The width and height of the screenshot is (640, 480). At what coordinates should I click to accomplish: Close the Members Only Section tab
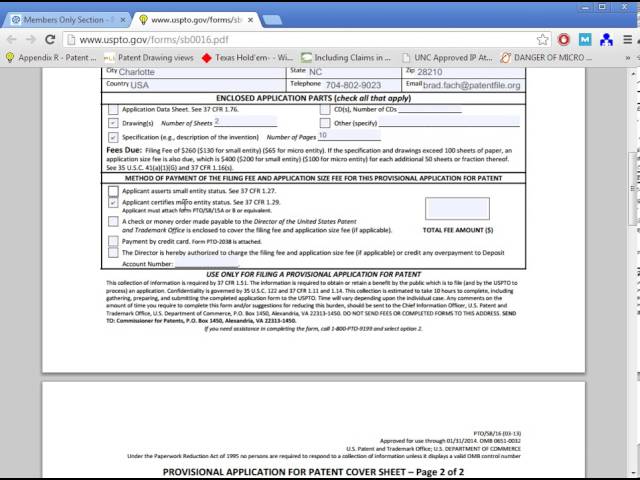tap(123, 20)
